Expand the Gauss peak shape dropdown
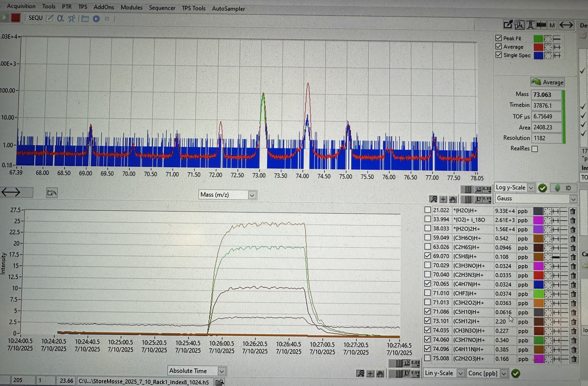 pyautogui.click(x=573, y=199)
